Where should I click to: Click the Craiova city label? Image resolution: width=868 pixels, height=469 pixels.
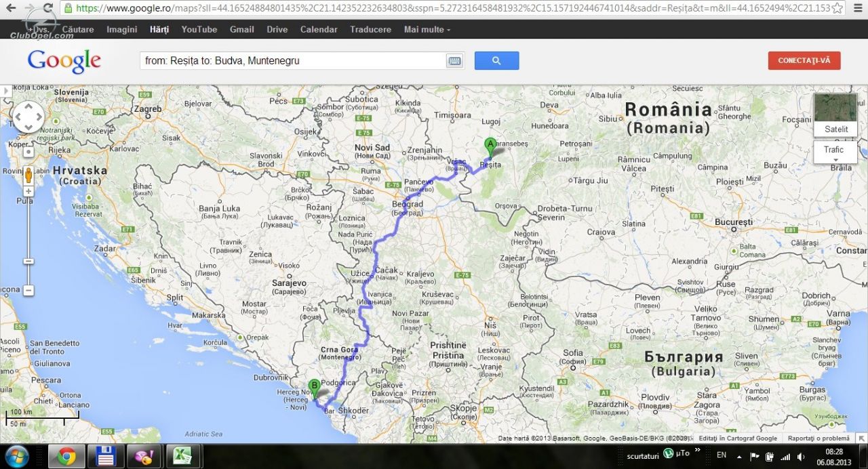pos(601,232)
